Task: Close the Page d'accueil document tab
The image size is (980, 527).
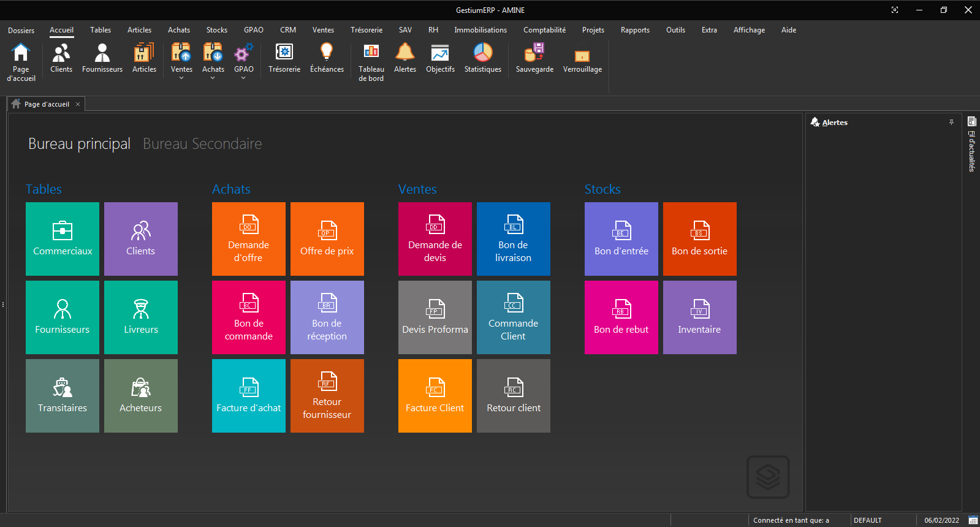Action: tap(78, 104)
